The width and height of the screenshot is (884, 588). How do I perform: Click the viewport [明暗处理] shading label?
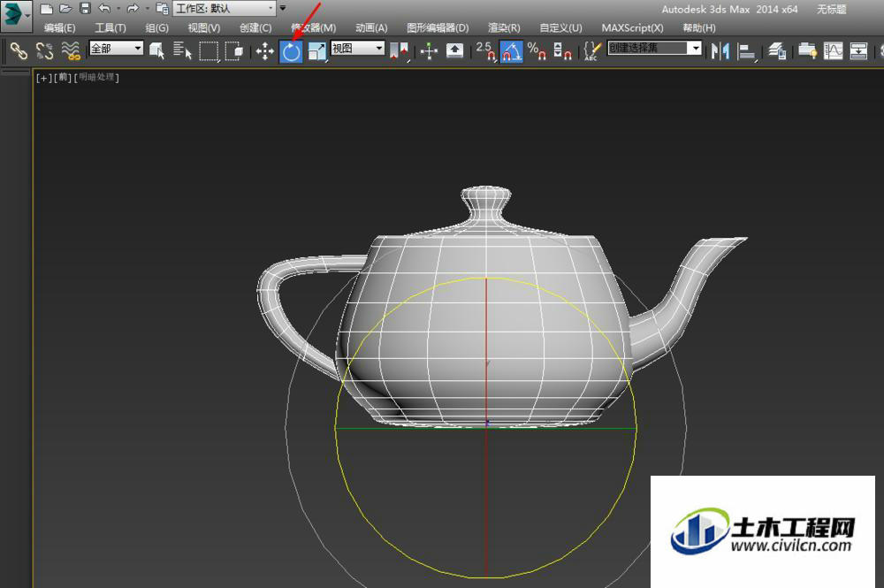click(96, 78)
